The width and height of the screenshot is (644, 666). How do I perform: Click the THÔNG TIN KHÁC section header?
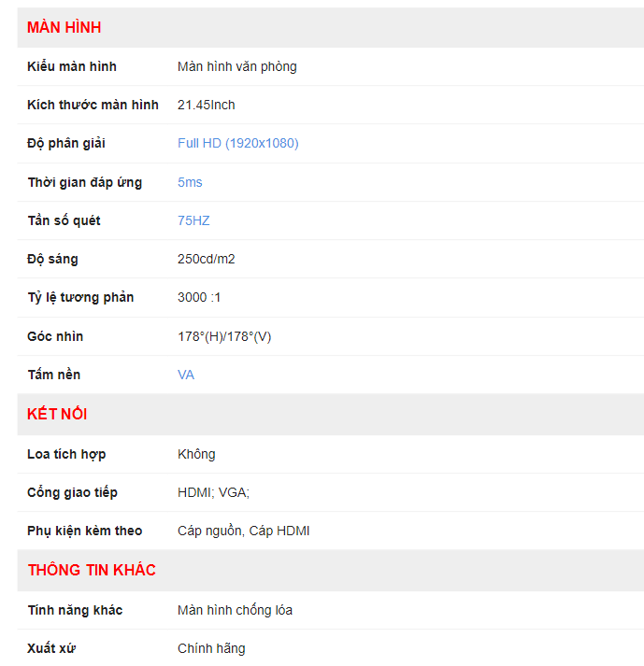pos(92,570)
